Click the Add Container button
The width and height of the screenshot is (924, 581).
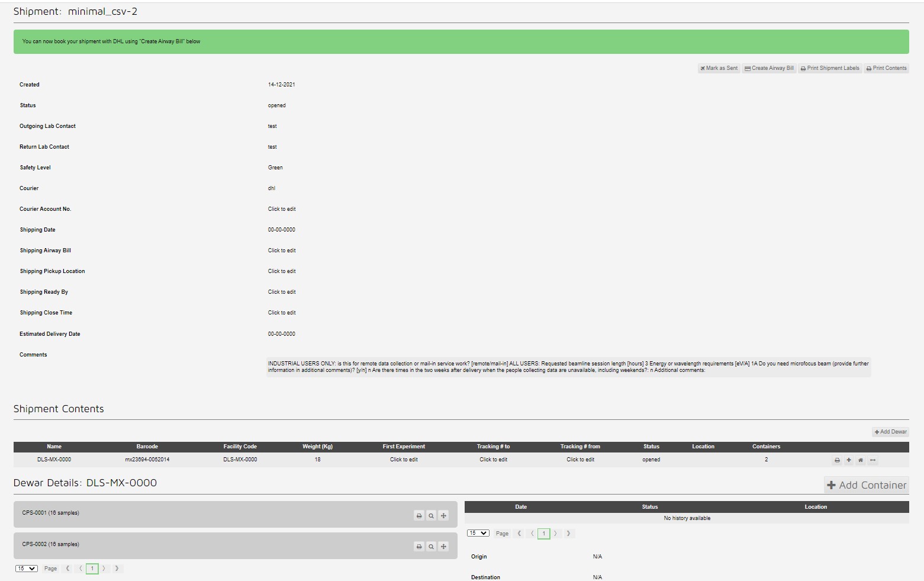866,484
